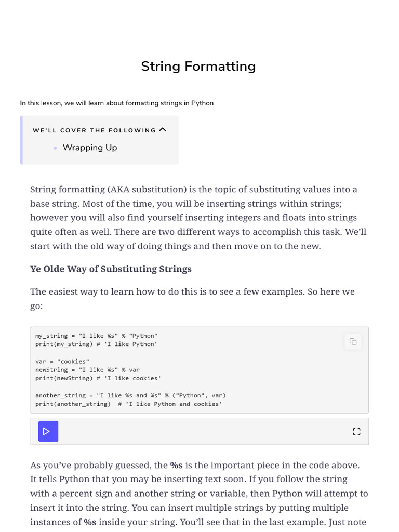The height and width of the screenshot is (532, 399).
Task: Click the print(my_string) code line
Action: pos(96,344)
